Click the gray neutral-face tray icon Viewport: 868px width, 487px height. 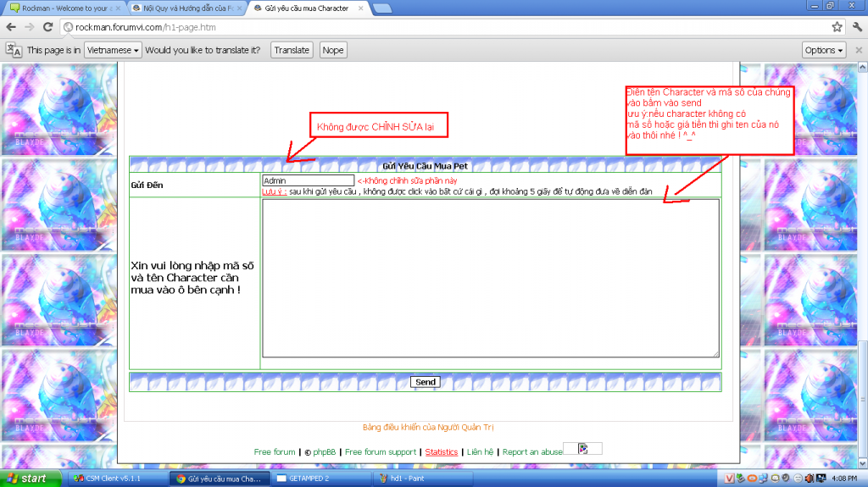coord(798,479)
